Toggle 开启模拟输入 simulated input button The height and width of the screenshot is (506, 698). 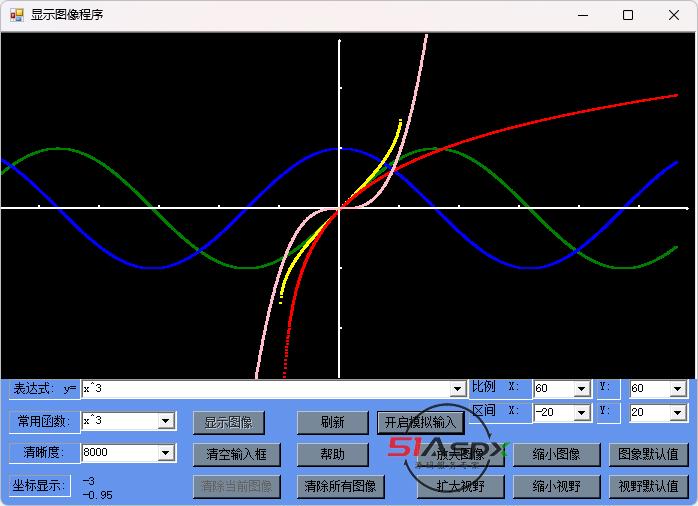pyautogui.click(x=421, y=423)
